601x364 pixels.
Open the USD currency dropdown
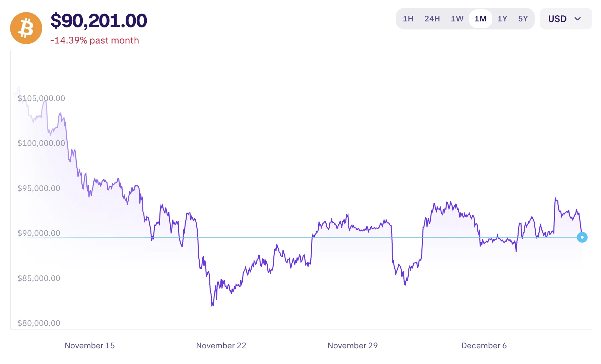point(565,19)
